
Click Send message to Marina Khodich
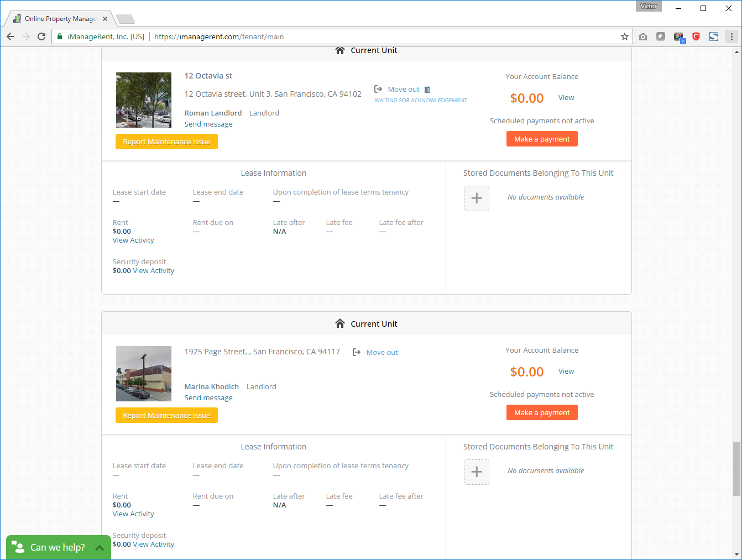click(x=208, y=397)
